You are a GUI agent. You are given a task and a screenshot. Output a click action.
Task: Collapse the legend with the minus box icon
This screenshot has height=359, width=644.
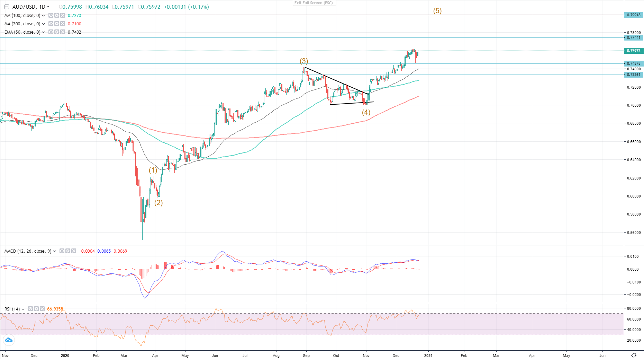click(7, 7)
